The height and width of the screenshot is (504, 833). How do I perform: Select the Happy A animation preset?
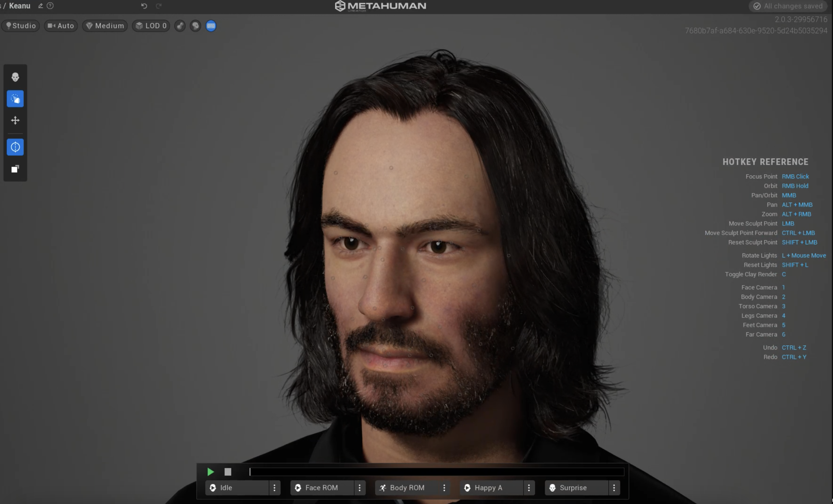pyautogui.click(x=491, y=487)
